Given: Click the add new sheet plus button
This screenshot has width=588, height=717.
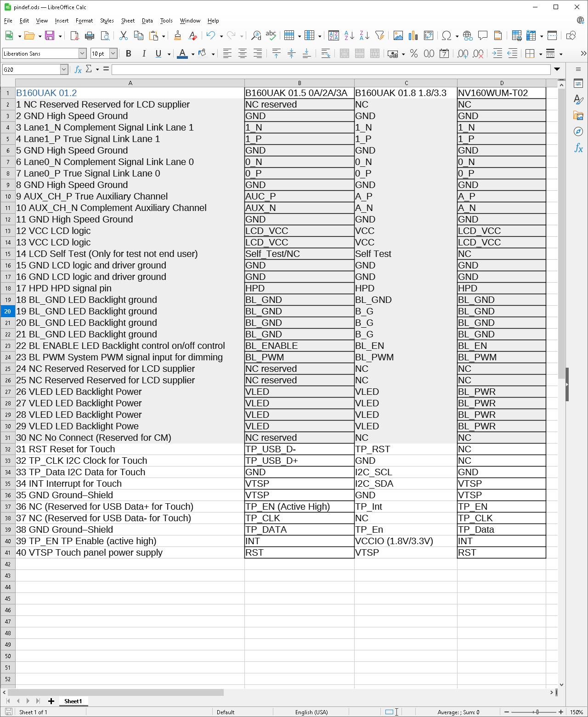Looking at the screenshot, I should [51, 701].
